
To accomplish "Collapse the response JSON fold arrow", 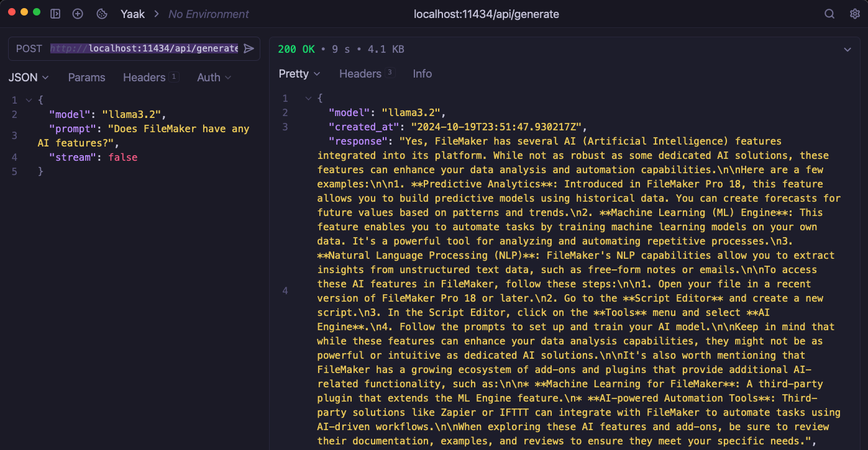I will [308, 98].
